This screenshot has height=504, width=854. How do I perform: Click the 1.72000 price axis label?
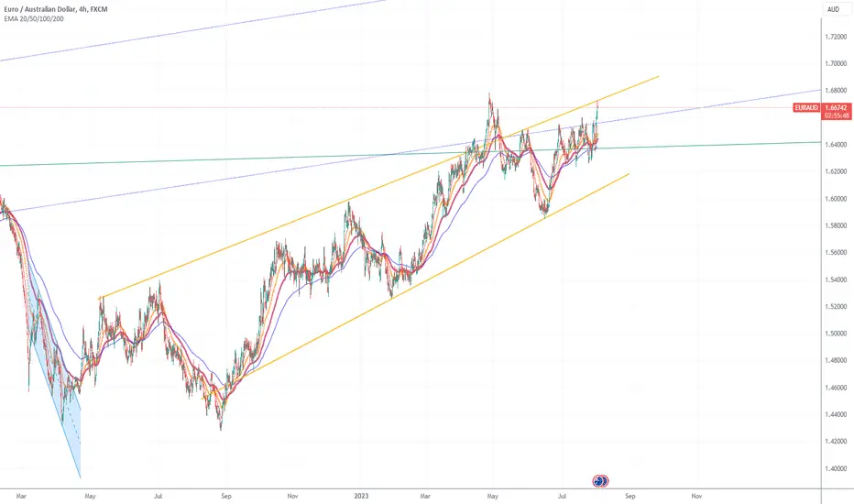point(836,37)
